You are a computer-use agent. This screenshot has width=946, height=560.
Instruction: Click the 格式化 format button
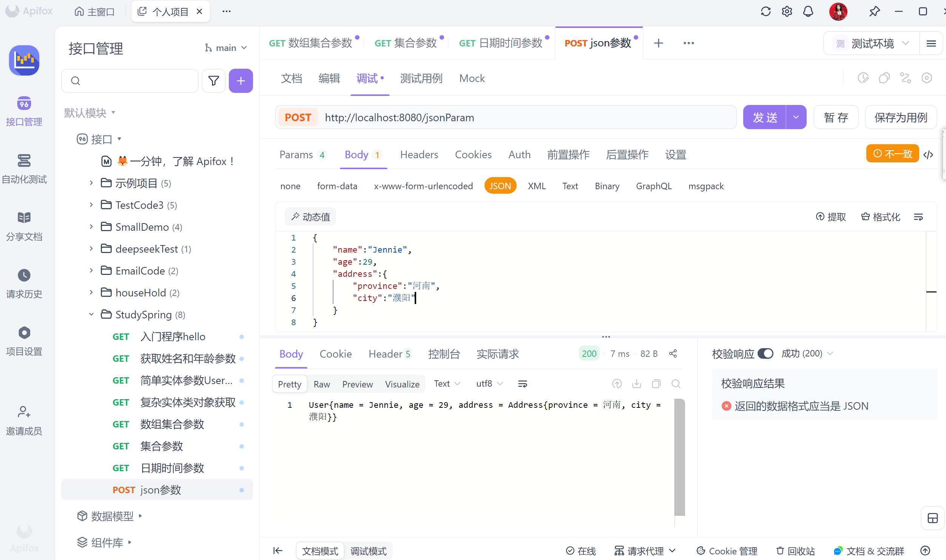click(881, 217)
